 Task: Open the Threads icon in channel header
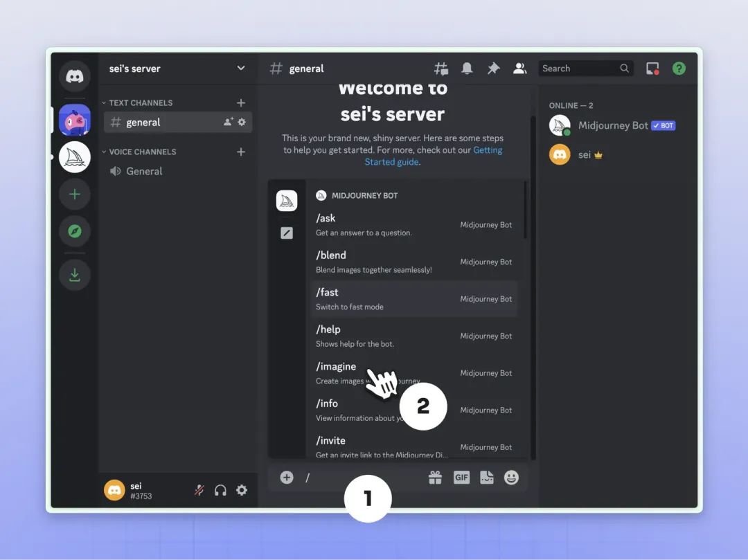pyautogui.click(x=440, y=69)
